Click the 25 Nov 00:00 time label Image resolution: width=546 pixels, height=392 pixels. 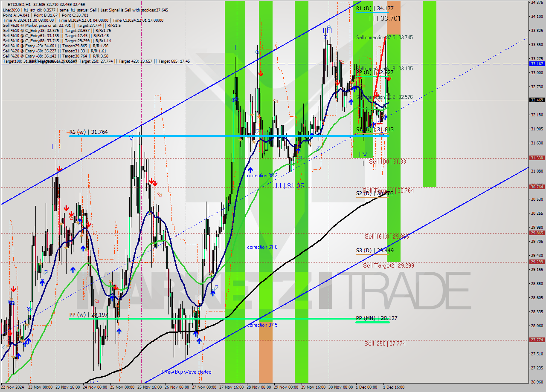click(122, 387)
